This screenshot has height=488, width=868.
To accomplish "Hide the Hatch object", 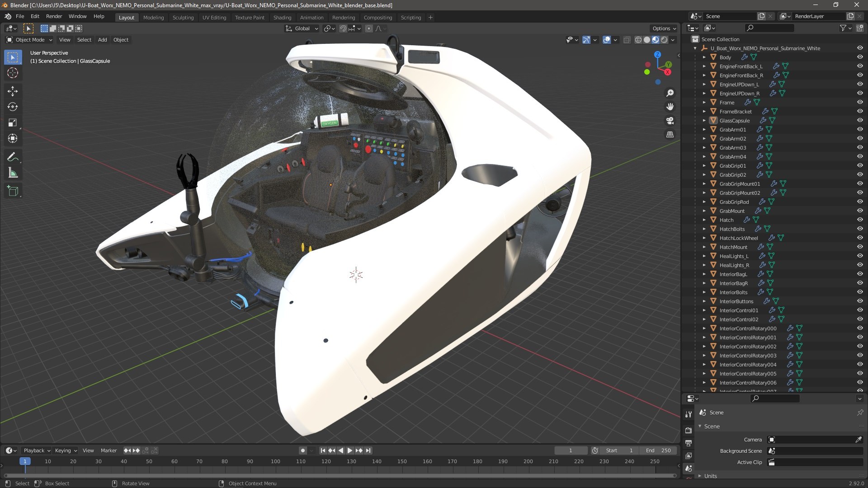I will (860, 220).
